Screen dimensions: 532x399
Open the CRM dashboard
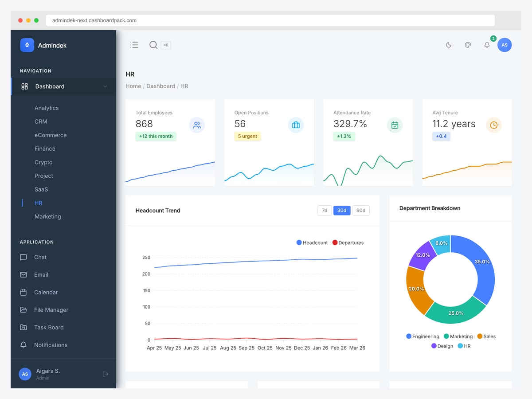(41, 121)
